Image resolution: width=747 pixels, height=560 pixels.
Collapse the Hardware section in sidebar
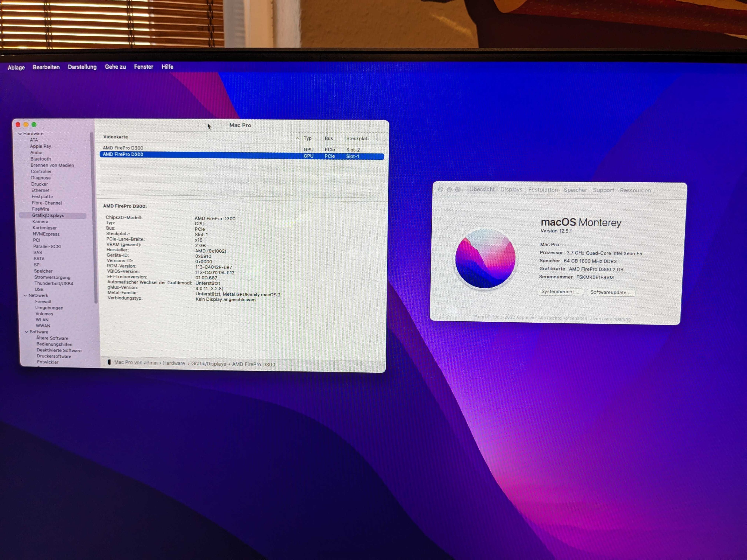[20, 134]
